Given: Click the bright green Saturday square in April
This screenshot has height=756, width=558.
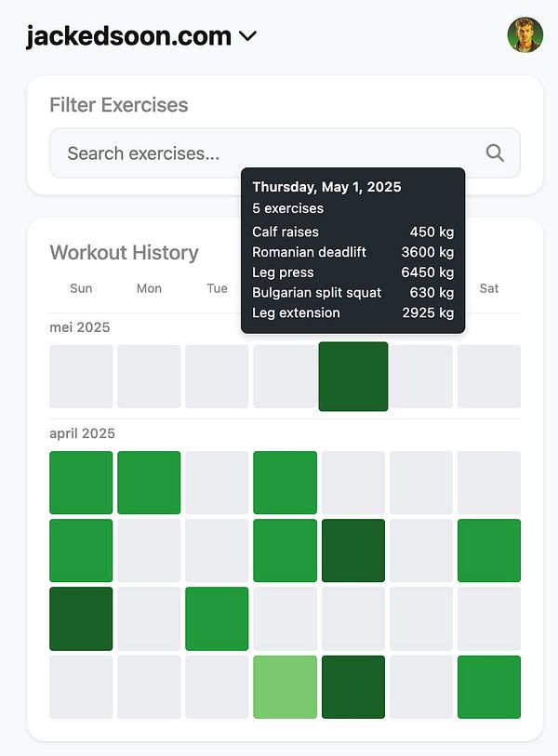Looking at the screenshot, I should tap(489, 550).
